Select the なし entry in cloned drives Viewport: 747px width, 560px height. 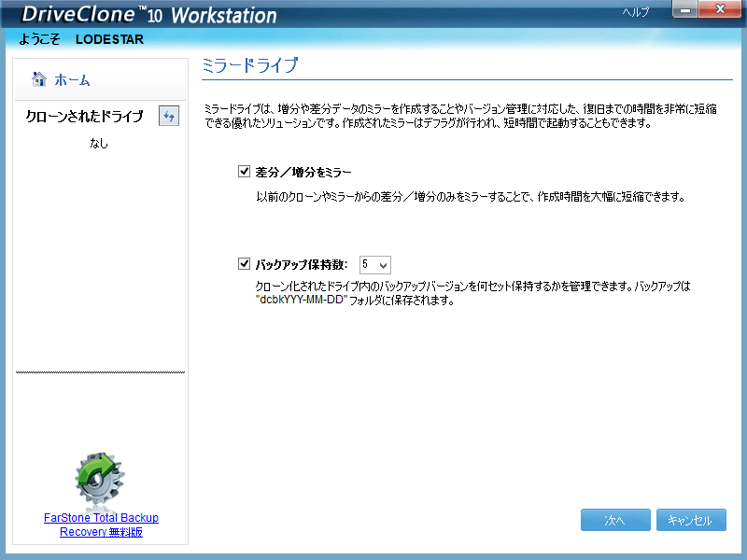pyautogui.click(x=99, y=143)
